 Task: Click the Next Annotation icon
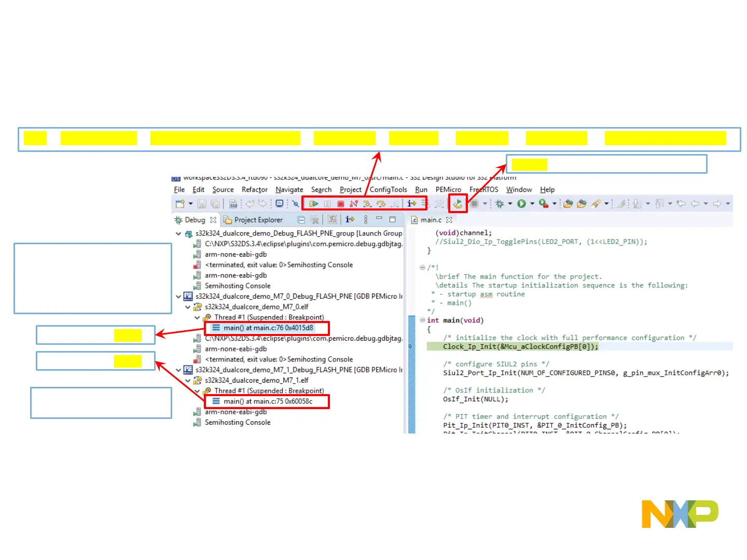pyautogui.click(x=637, y=204)
